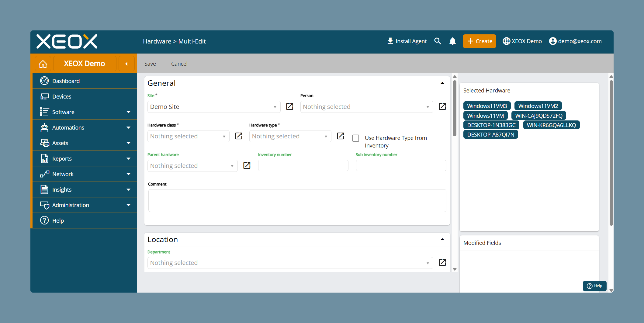Viewport: 644px width, 323px height.
Task: Open Department external link icon
Action: pyautogui.click(x=442, y=262)
